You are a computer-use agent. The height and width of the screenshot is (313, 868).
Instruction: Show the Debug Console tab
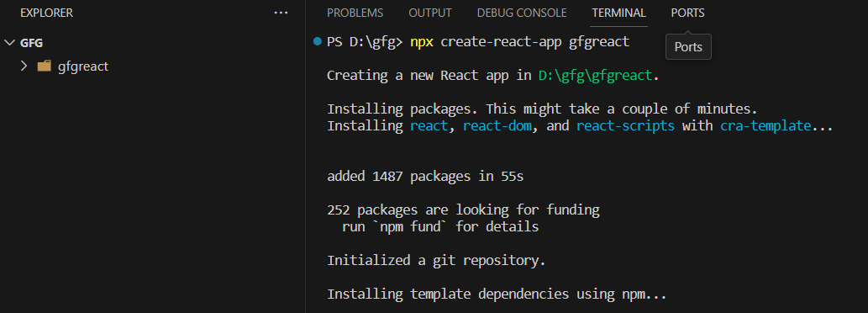tap(522, 13)
